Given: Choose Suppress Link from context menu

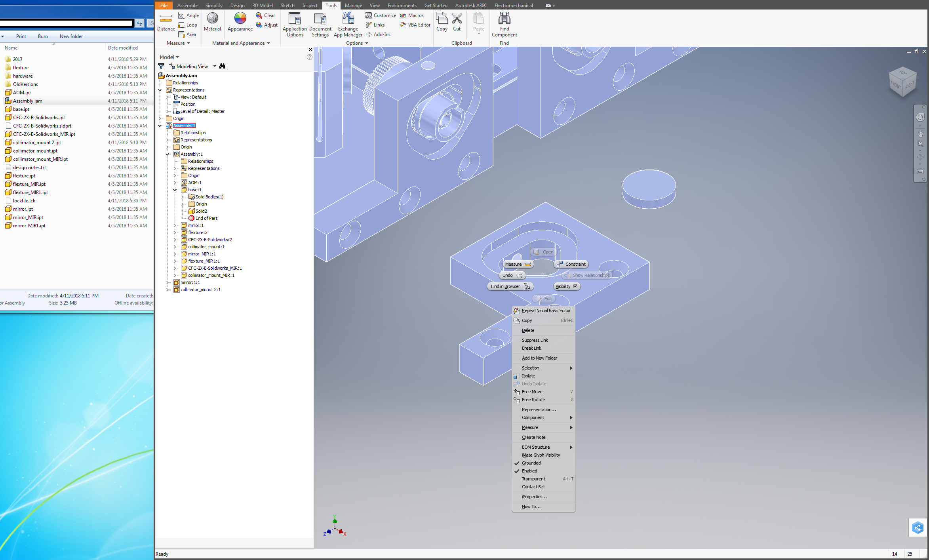Looking at the screenshot, I should click(x=535, y=340).
